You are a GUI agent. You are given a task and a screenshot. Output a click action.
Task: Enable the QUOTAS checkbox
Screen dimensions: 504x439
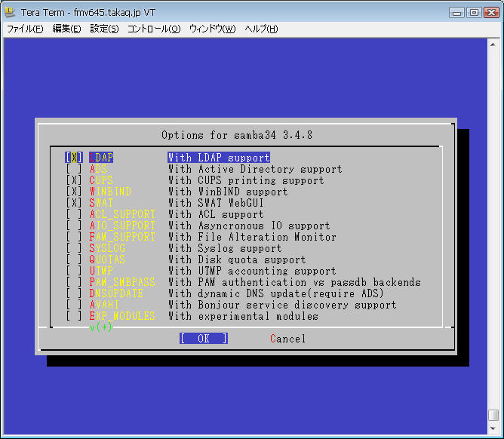coord(74,259)
